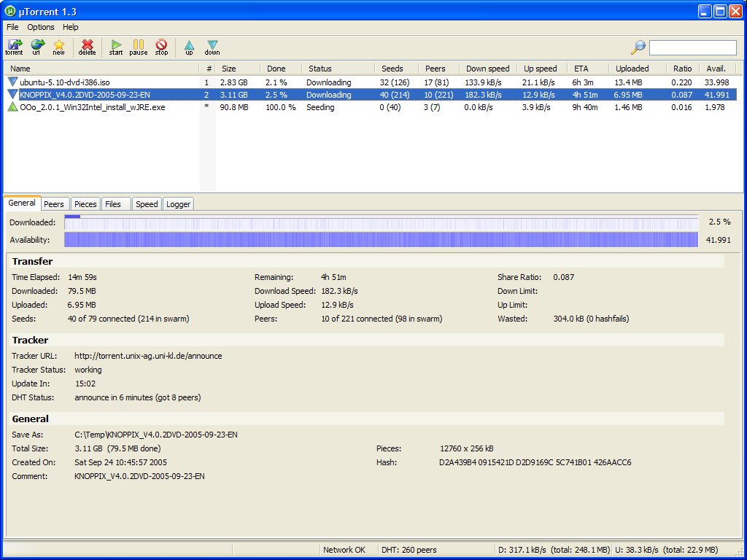Image resolution: width=747 pixels, height=560 pixels.
Task: Sort by the # queue column header
Action: tap(208, 69)
